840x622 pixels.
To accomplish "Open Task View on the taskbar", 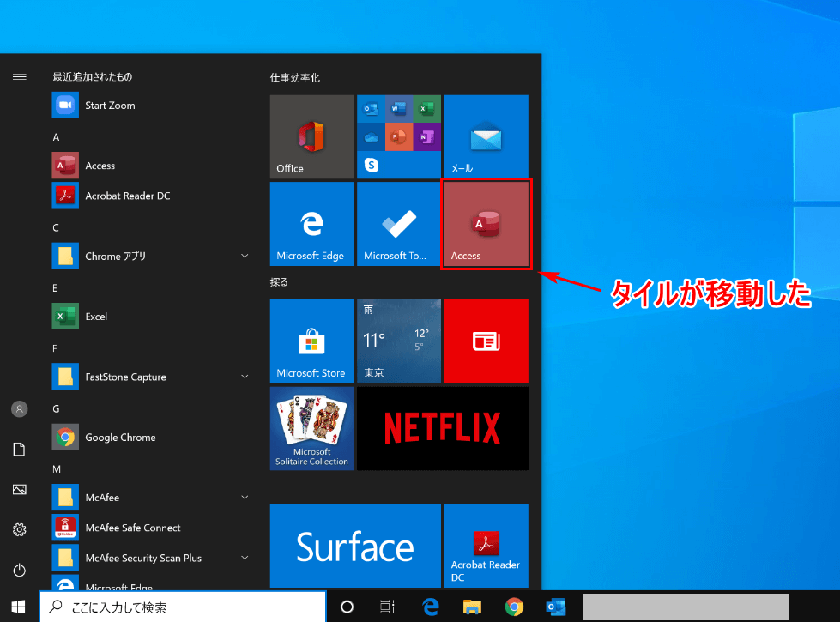I will 387,607.
